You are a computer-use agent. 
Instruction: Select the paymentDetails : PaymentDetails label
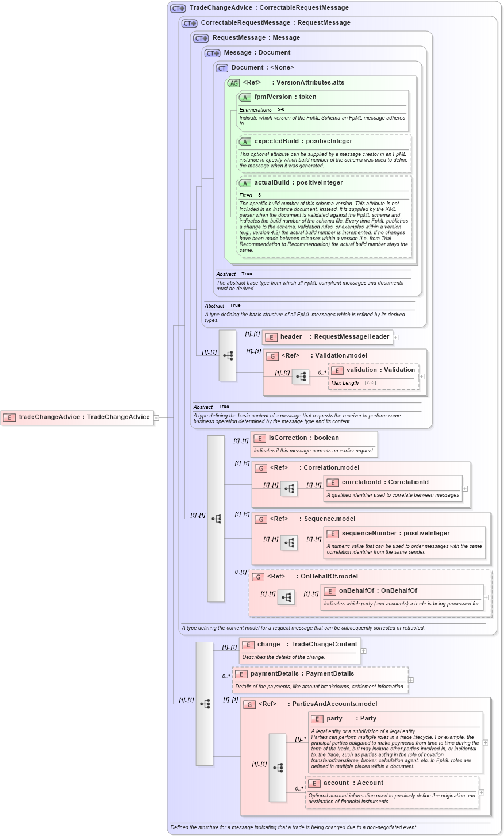(x=302, y=674)
